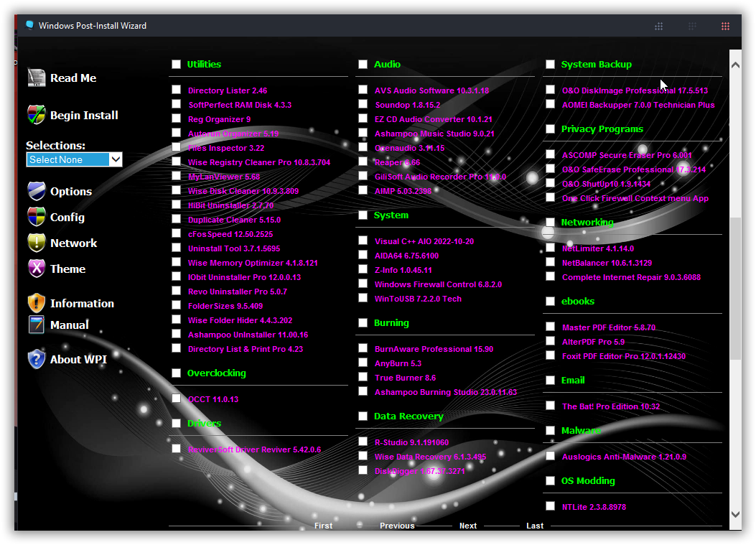756x545 pixels.
Task: Go to the First page
Action: click(x=324, y=526)
